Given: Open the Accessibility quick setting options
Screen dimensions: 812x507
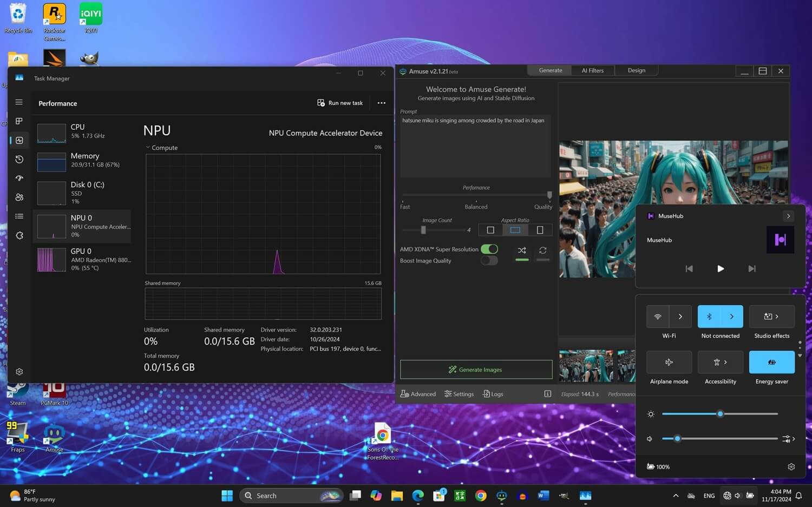Looking at the screenshot, I should coord(721,362).
